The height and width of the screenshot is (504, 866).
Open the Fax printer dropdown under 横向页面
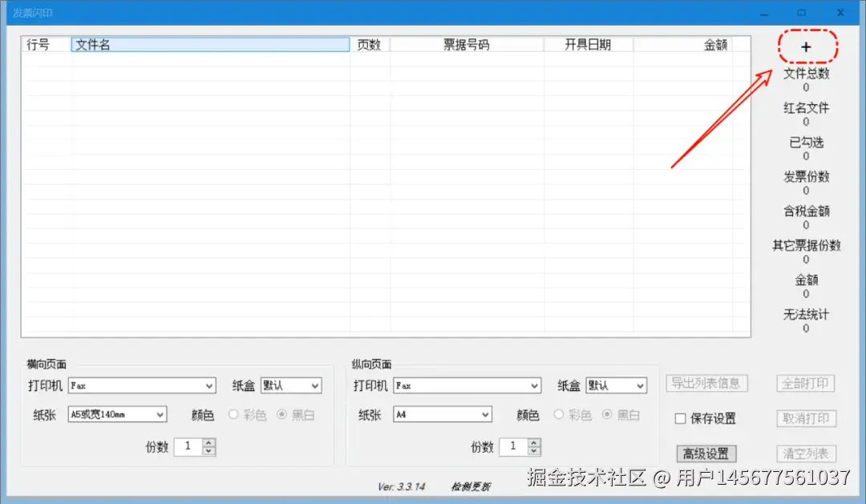tap(210, 385)
